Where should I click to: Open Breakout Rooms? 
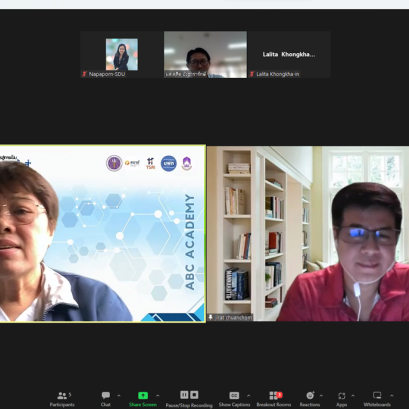274,399
